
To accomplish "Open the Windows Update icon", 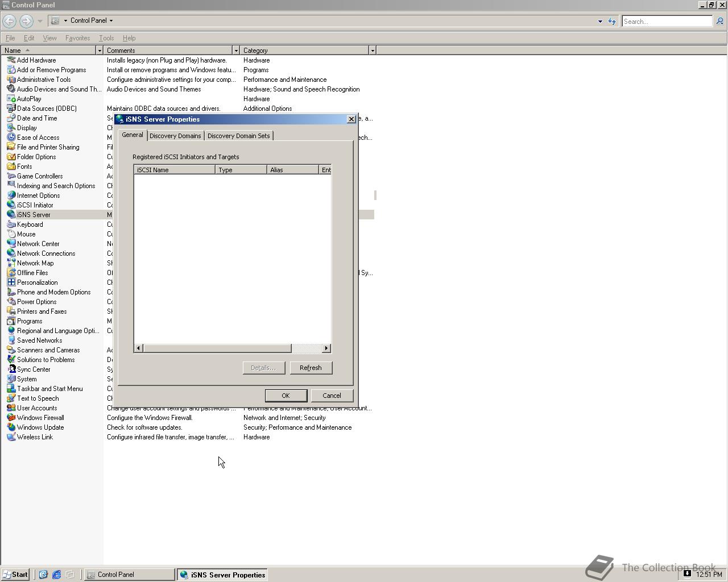I will click(x=11, y=427).
